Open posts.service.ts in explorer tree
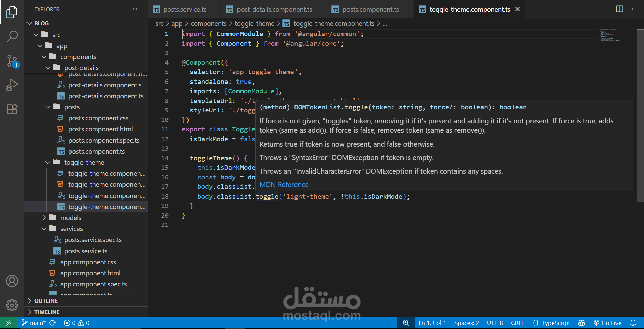 click(86, 251)
